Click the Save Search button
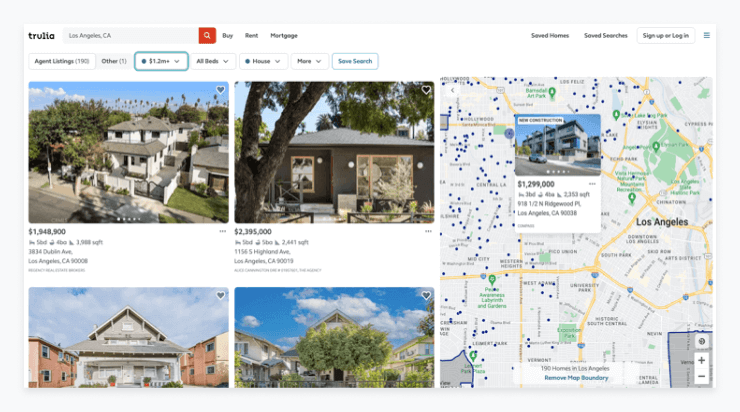Screen dimensions: 740x412 point(355,61)
